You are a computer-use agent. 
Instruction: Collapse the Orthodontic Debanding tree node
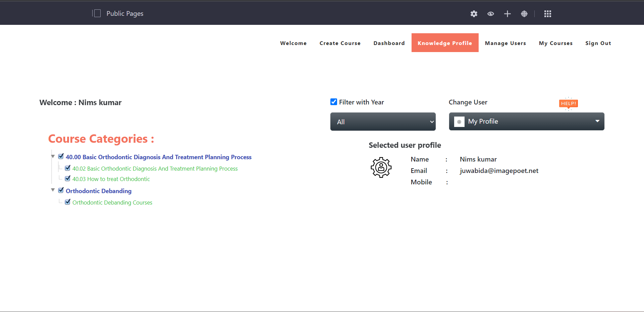click(x=53, y=190)
